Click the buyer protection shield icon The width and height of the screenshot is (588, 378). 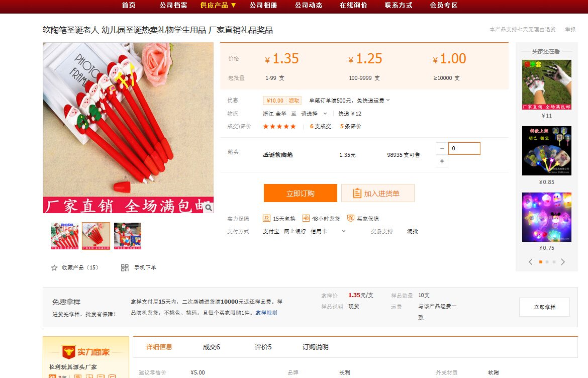tap(351, 218)
